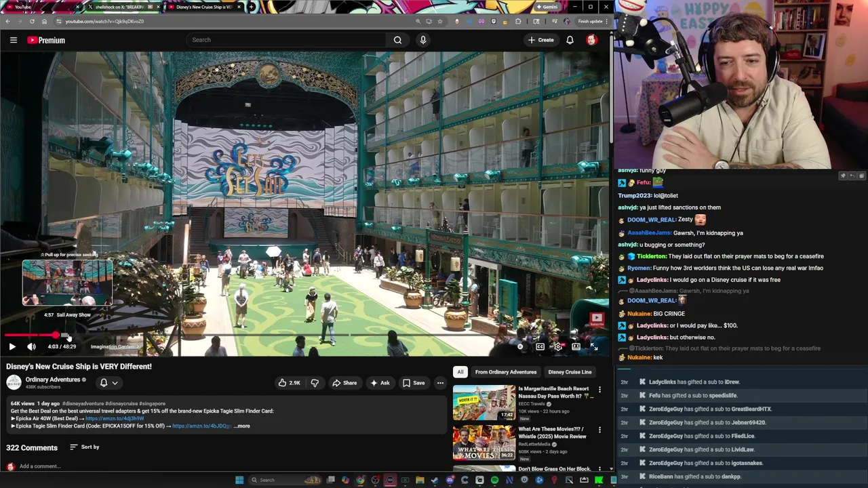Open video player settings gear

[557, 346]
